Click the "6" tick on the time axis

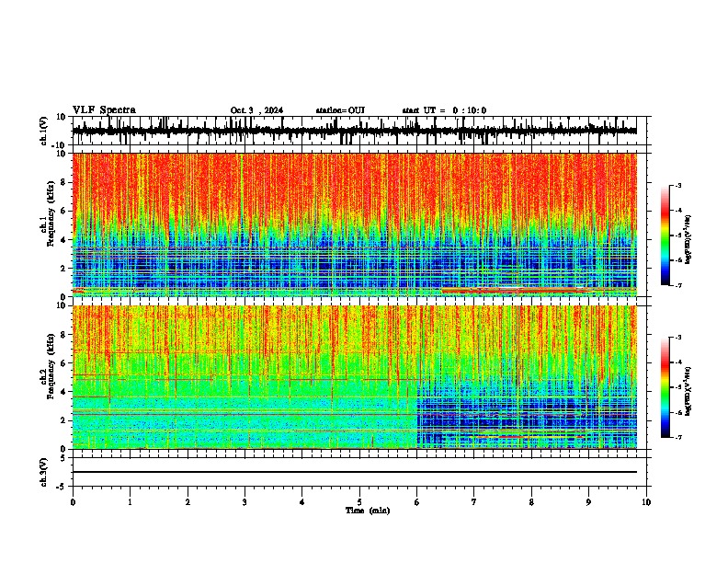417,502
